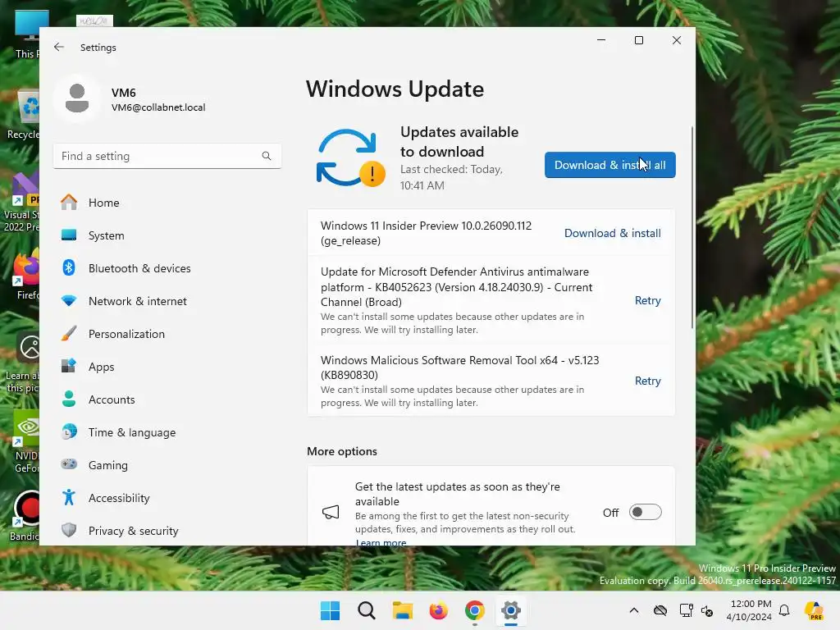Screen dimensions: 840x630
Task: Click the Windows Update sync status icon
Action: coord(350,157)
